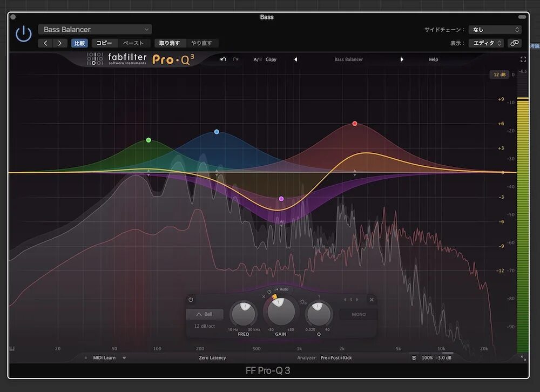This screenshot has width=540, height=392.
Task: Select next preset via right triangle arrow
Action: [402, 59]
